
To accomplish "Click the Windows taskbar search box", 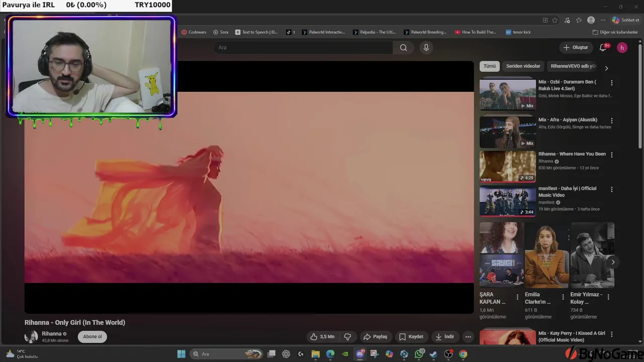I will (226, 354).
